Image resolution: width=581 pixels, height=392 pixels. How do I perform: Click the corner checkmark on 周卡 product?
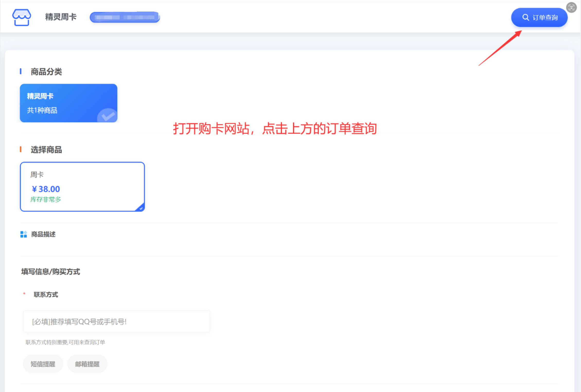click(140, 207)
